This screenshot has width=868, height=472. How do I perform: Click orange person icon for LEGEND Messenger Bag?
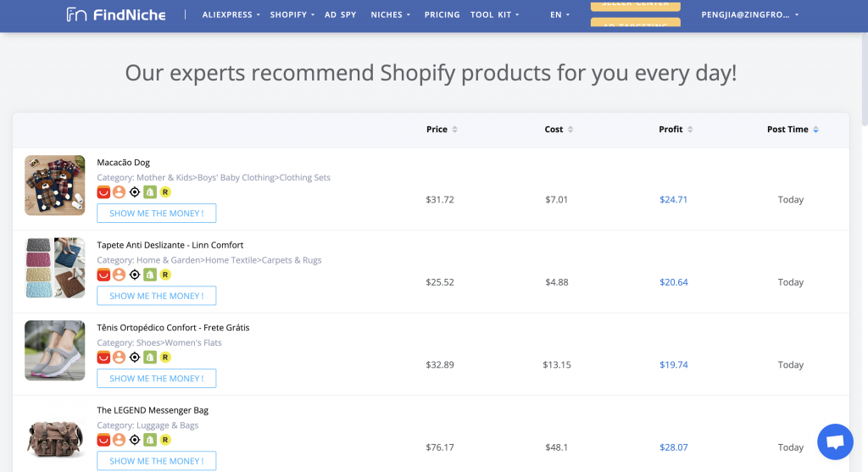[119, 440]
